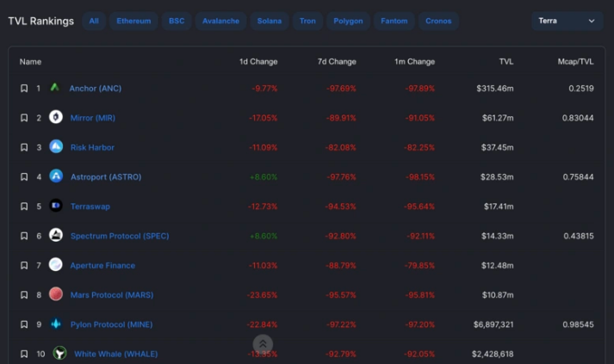Click the Aperture Finance logo icon

[x=56, y=264]
